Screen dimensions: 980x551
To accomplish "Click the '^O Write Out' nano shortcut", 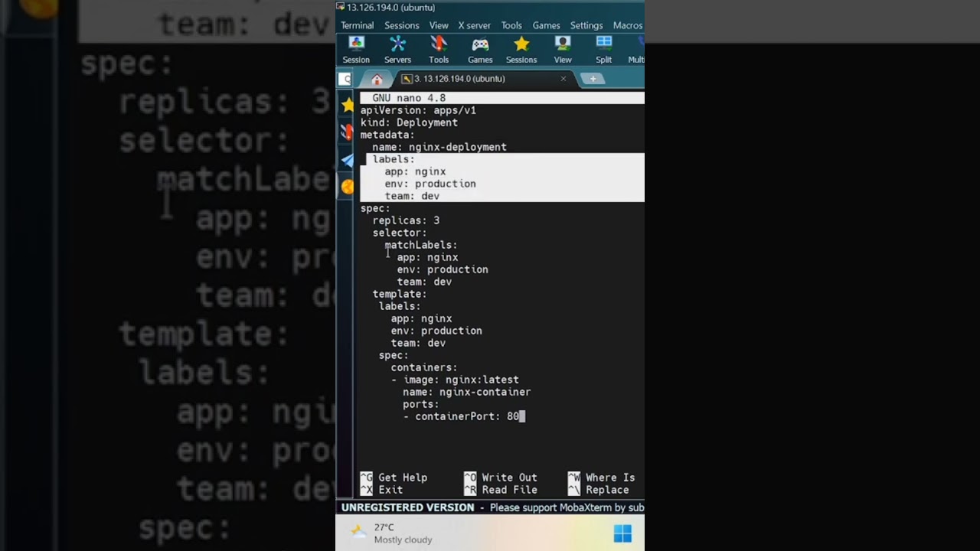I will pyautogui.click(x=501, y=478).
